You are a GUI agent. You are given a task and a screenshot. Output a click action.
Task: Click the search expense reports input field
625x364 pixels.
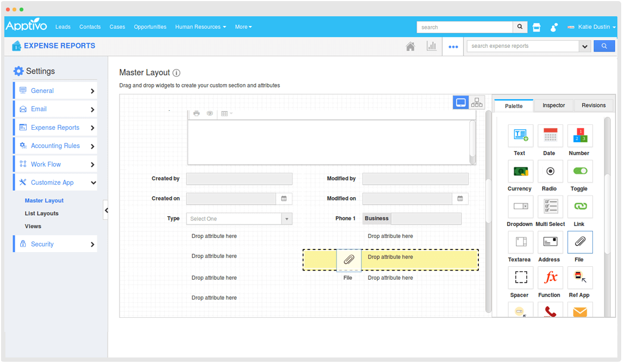point(522,46)
